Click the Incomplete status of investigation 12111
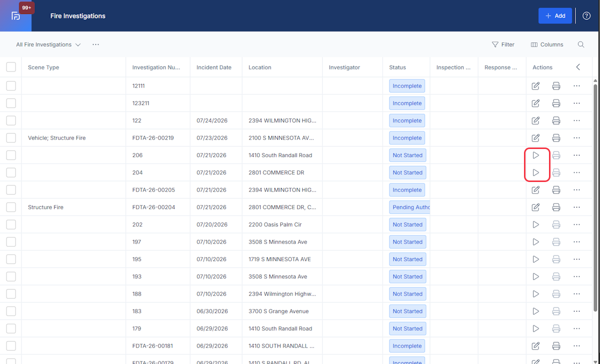600x364 pixels. 407,86
